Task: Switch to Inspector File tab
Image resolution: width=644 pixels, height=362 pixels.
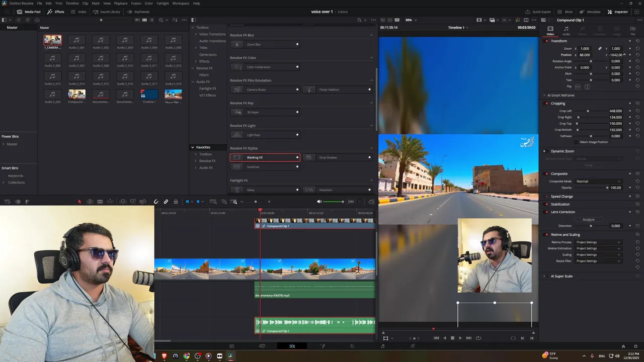Action: (633, 31)
